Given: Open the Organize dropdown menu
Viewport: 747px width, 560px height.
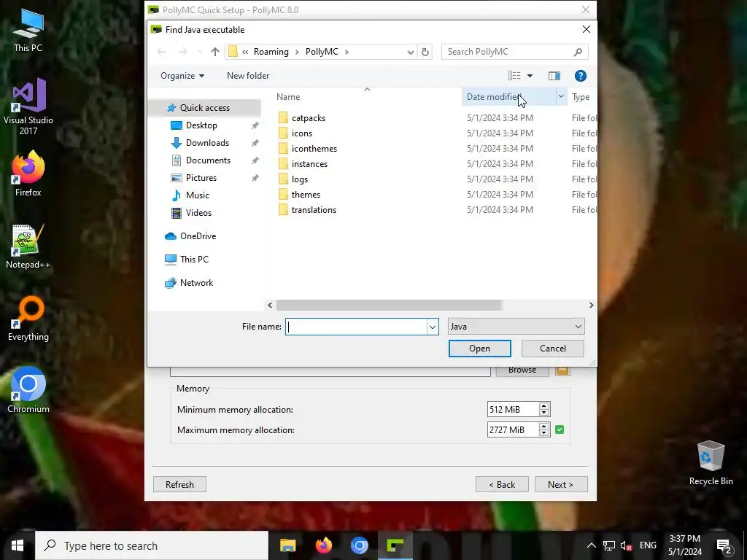Looking at the screenshot, I should click(182, 76).
